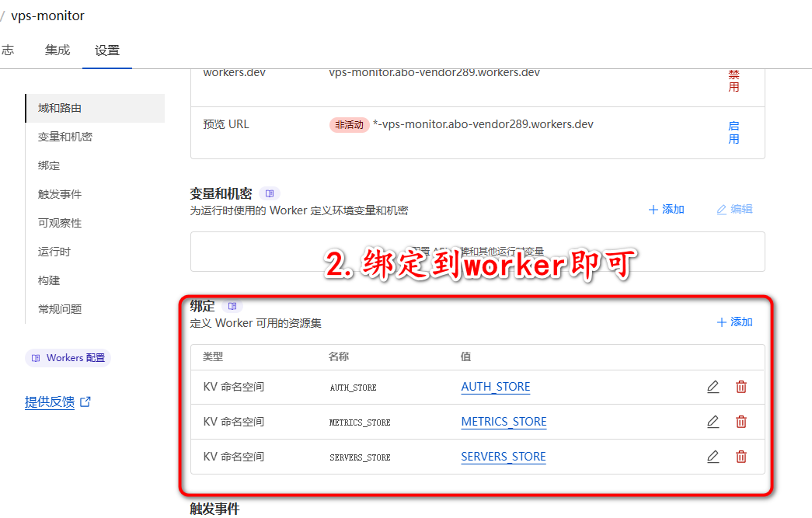Jump to 可观察性 settings section
812x518 pixels.
(60, 223)
